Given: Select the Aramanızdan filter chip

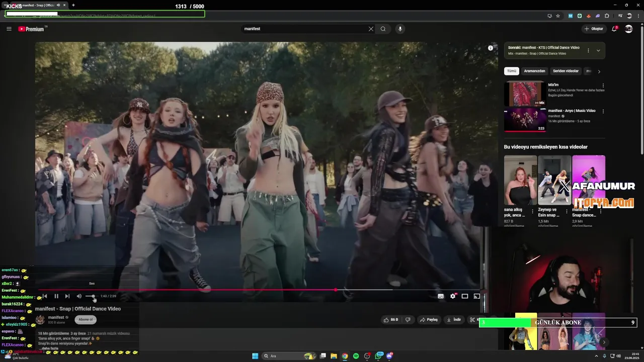Looking at the screenshot, I should tap(534, 71).
